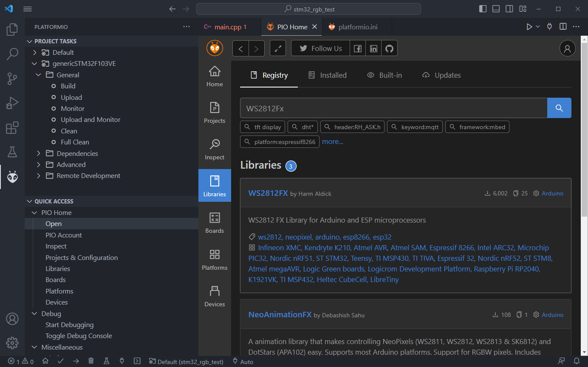
Task: Collapse genericSTM32F103VE environment
Action: point(111,64)
